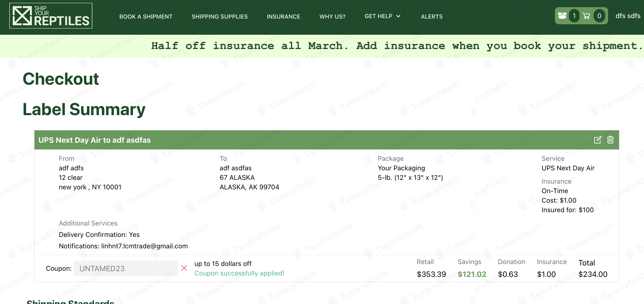Open Book a Shipment page
This screenshot has width=644, height=304.
(146, 16)
